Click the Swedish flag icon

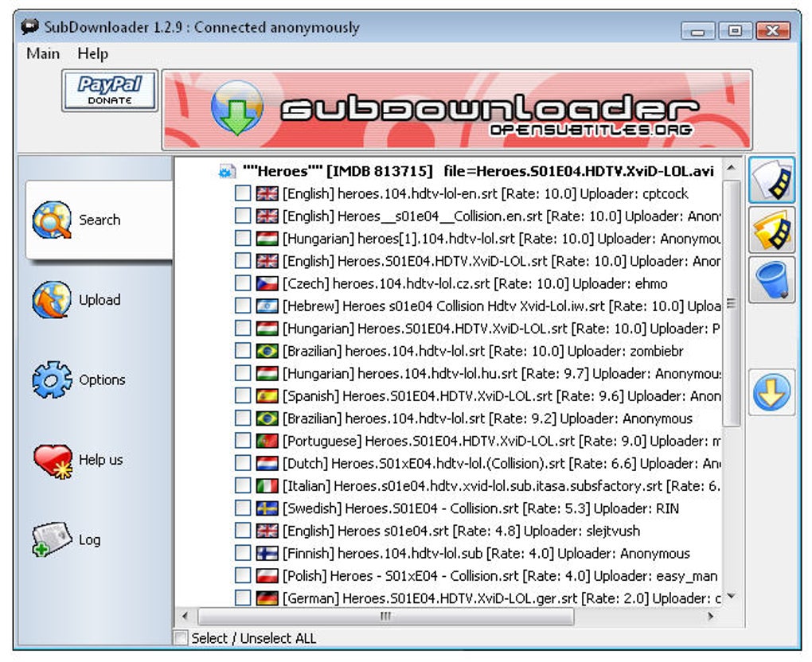coord(267,508)
